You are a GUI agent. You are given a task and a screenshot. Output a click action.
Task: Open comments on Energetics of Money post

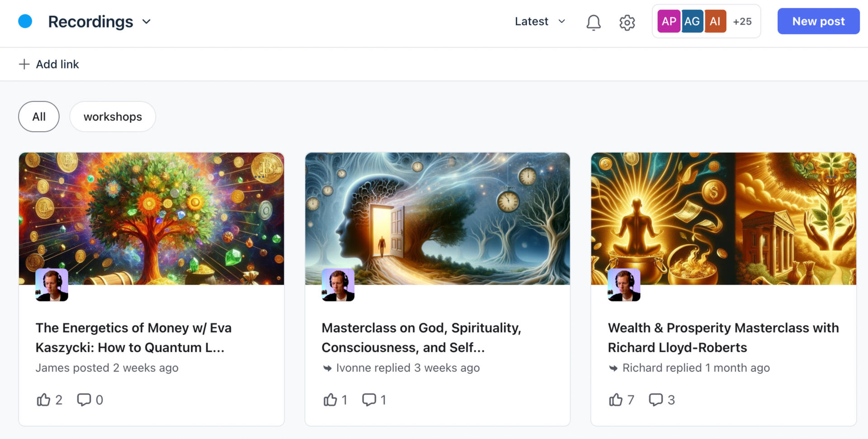click(84, 400)
